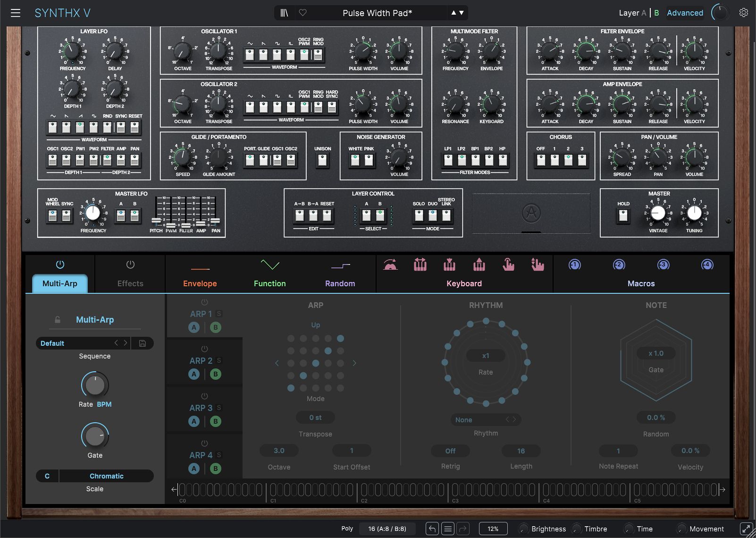Open the Envelope modulator tab
The image size is (756, 538).
(200, 283)
